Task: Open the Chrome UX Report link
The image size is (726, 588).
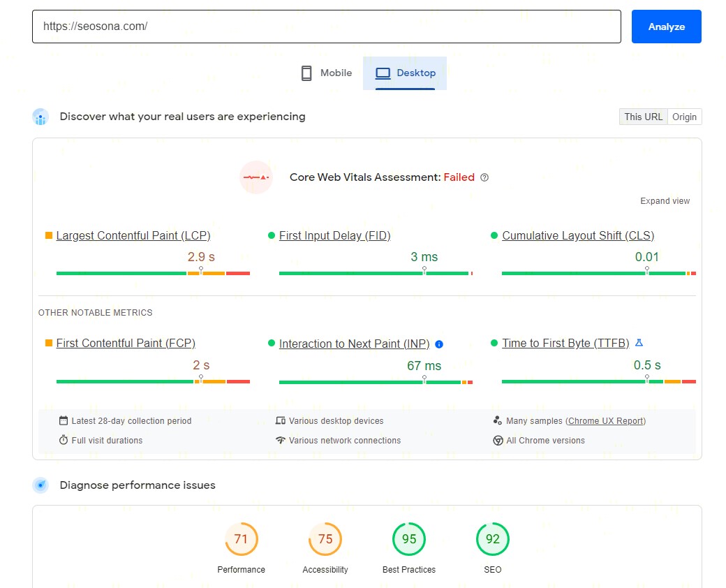Action: (x=606, y=420)
